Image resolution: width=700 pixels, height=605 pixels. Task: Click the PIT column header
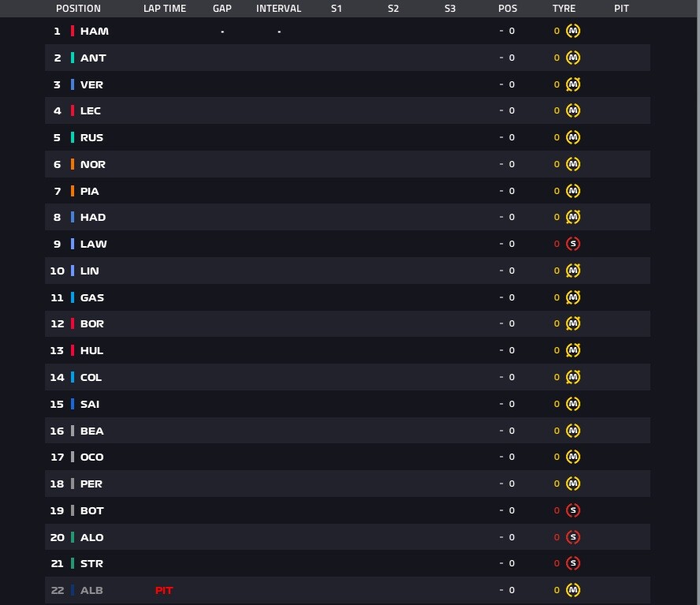point(621,9)
